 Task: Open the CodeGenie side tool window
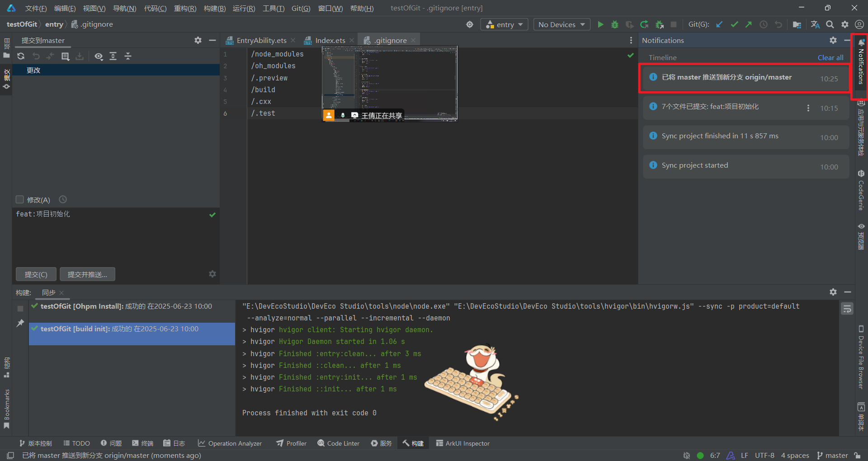pyautogui.click(x=861, y=190)
